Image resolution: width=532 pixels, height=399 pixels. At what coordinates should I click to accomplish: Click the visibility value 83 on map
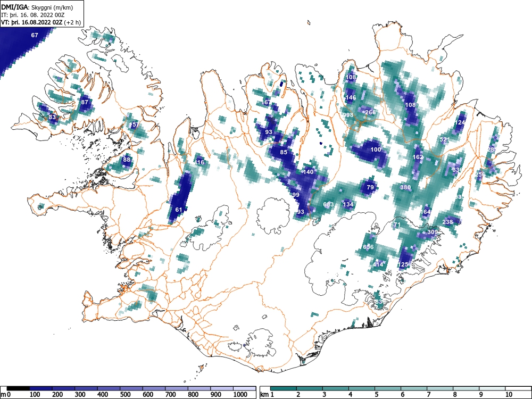[x=52, y=117]
